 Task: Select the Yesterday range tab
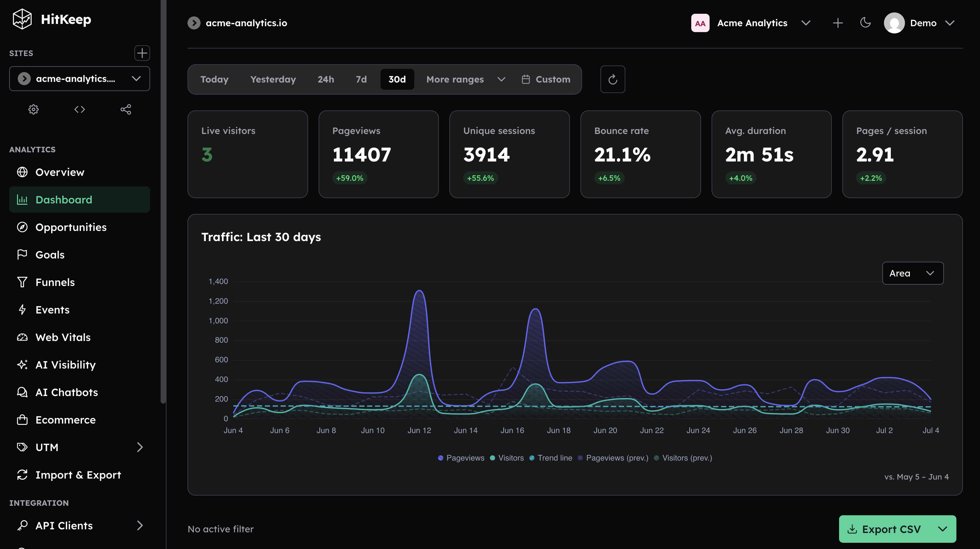(273, 80)
